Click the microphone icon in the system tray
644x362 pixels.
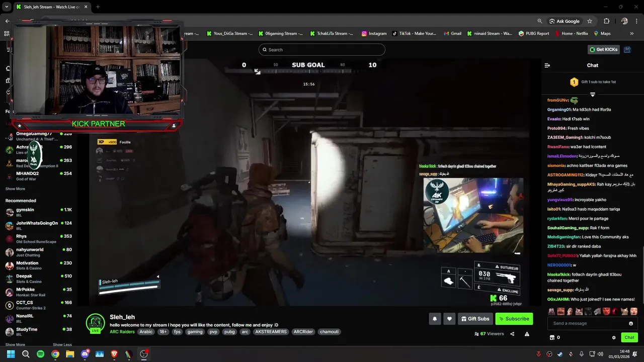click(582, 354)
